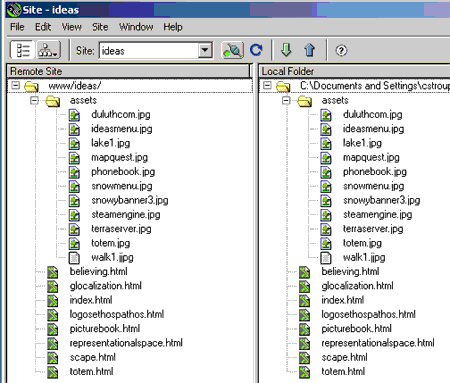Click remote duluthcom.jpg image icon

(74, 115)
